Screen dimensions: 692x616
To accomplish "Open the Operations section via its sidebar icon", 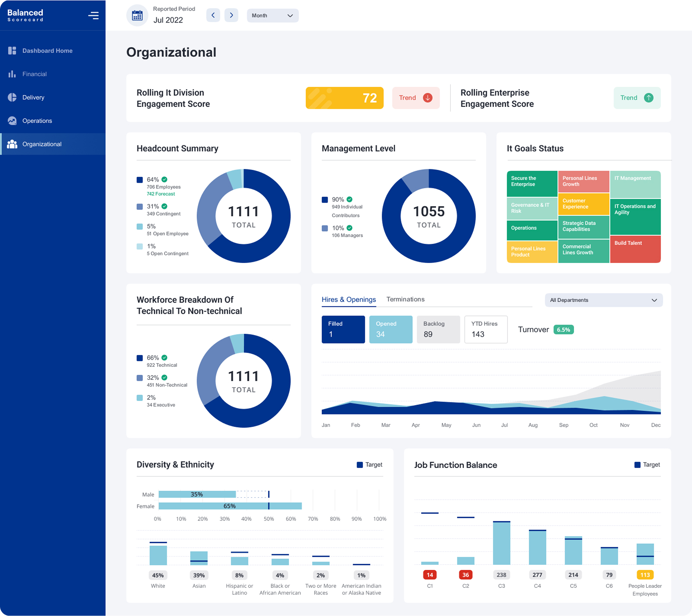I will [12, 120].
